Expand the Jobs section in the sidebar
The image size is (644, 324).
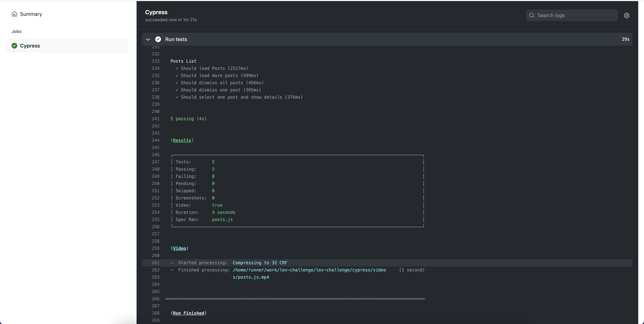[17, 31]
